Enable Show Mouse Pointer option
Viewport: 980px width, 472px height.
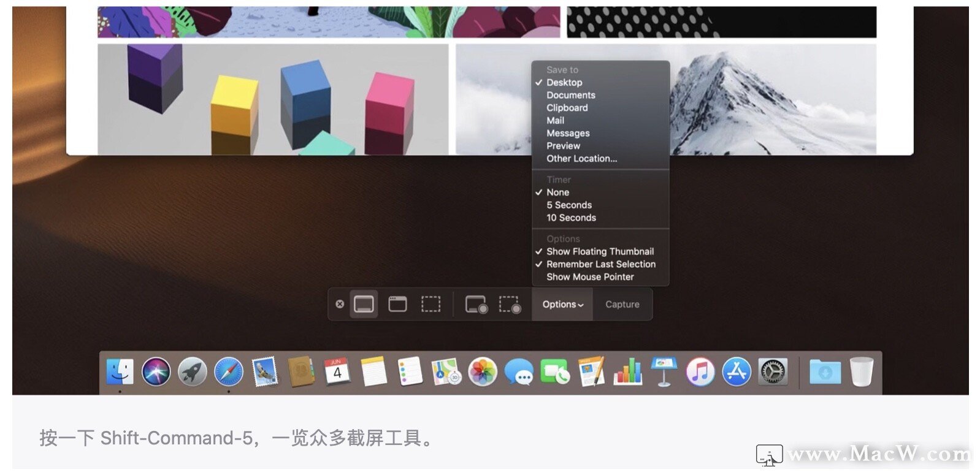click(590, 277)
